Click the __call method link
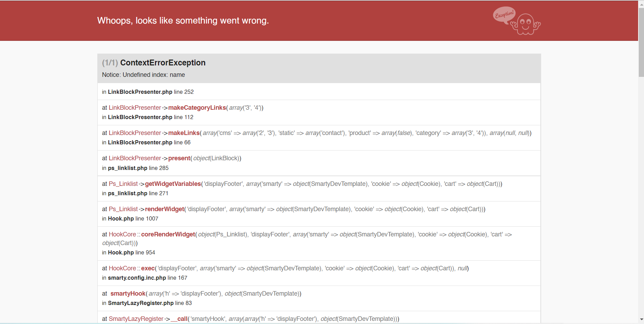 coord(179,319)
